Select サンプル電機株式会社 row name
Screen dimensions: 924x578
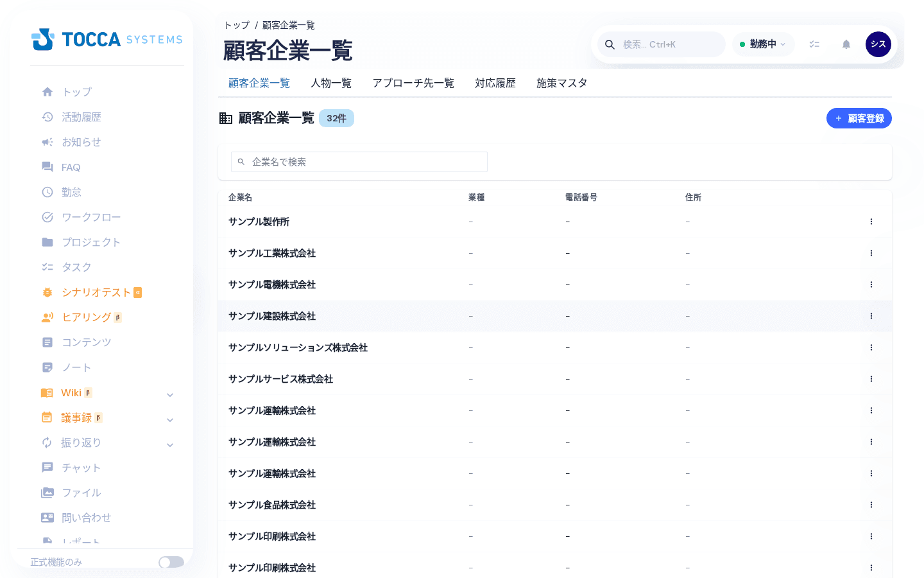[x=272, y=285]
